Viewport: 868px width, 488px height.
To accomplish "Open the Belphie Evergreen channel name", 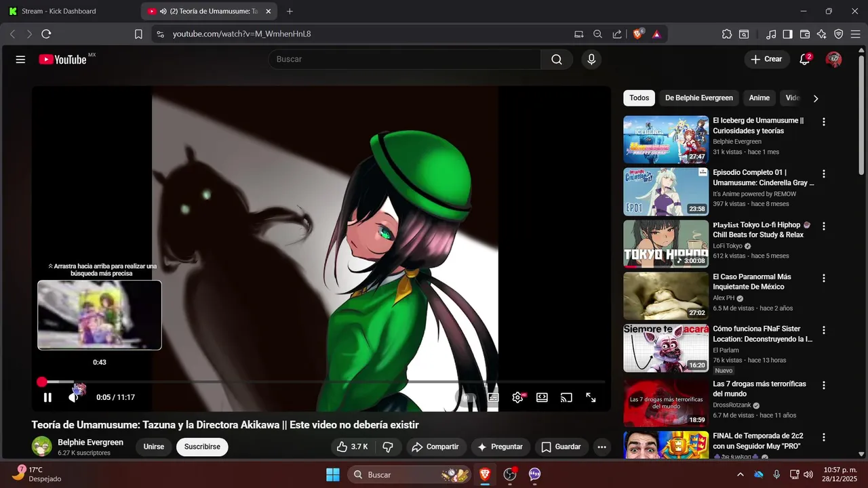I will 90,443.
